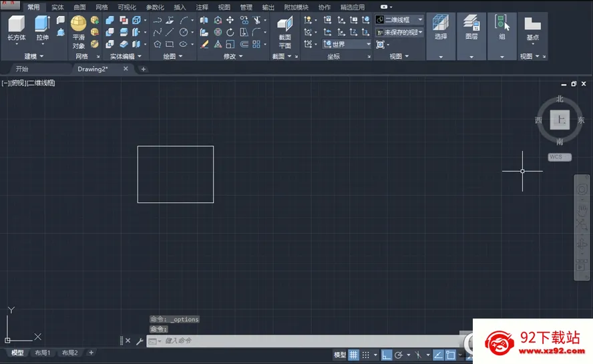Open the 插入 ribbon tab
The width and height of the screenshot is (593, 364).
(x=180, y=7)
